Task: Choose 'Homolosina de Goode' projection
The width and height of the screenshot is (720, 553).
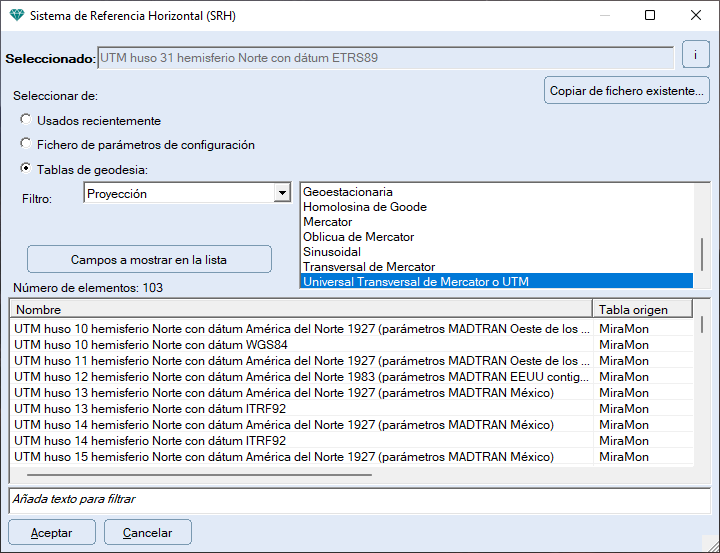Action: [364, 207]
